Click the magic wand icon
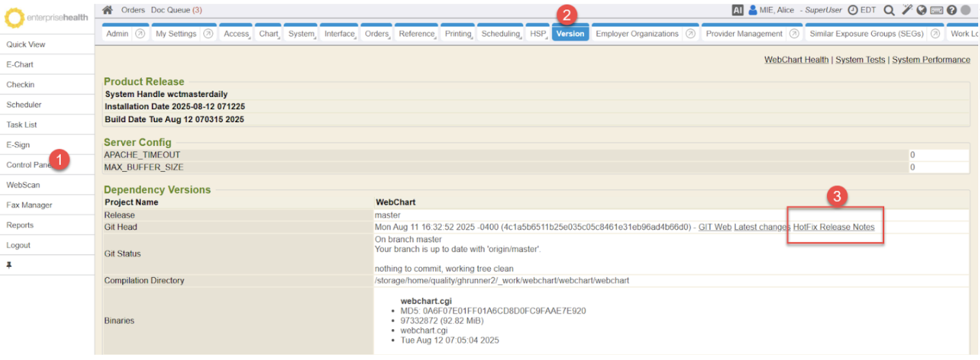Screen dimensions: 980x360 tap(907, 10)
